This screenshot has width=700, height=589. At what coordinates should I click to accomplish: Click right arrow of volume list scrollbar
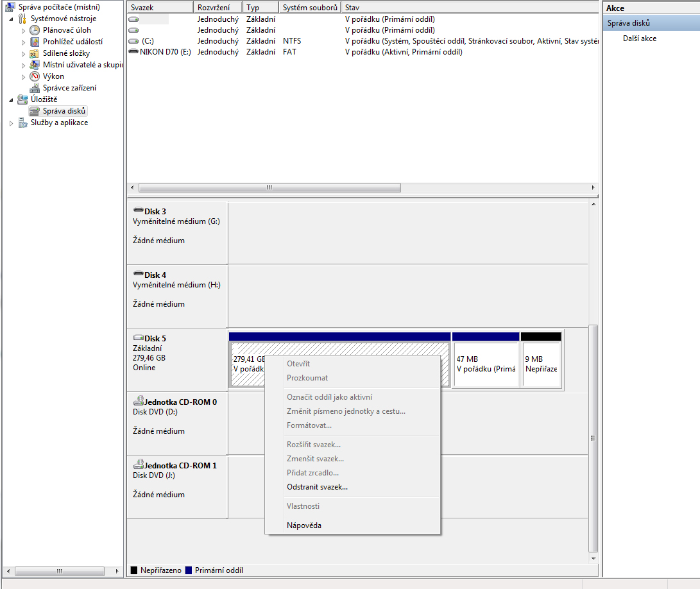point(593,187)
